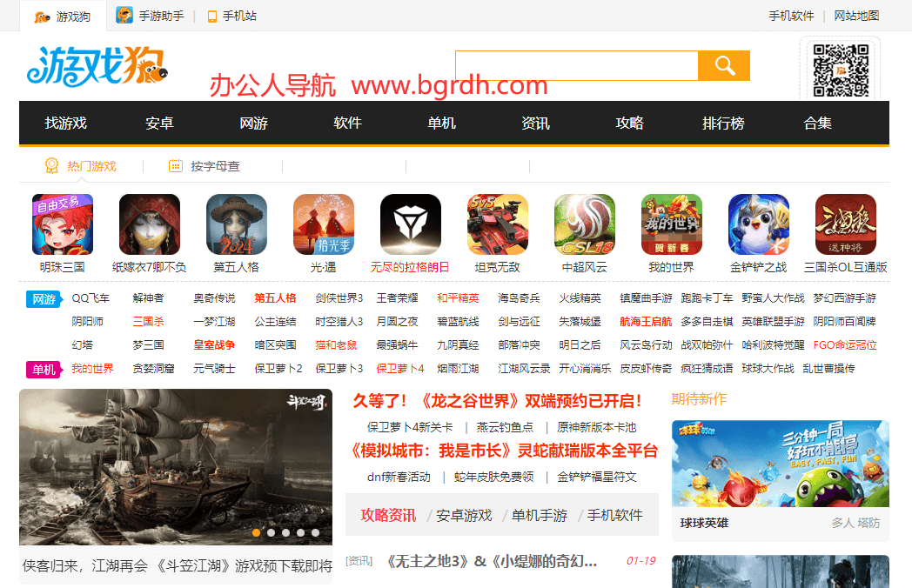Open the 中超风云 game icon

click(x=585, y=224)
